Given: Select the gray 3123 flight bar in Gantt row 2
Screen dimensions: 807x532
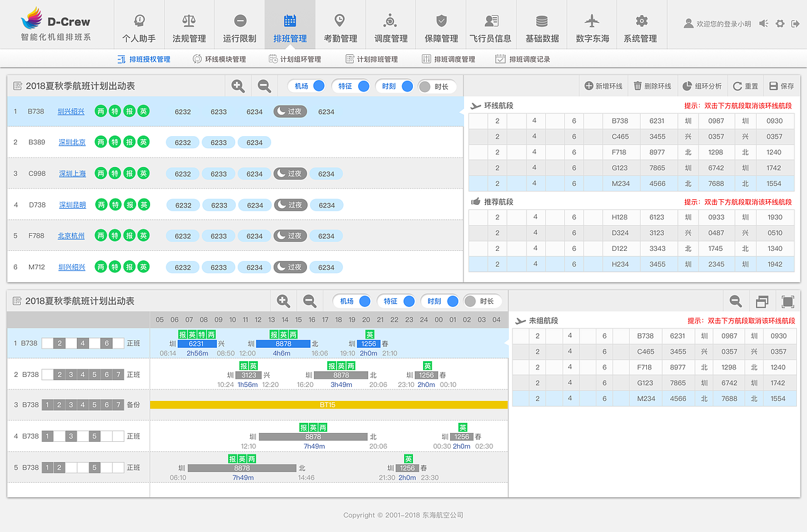Looking at the screenshot, I should [x=248, y=375].
